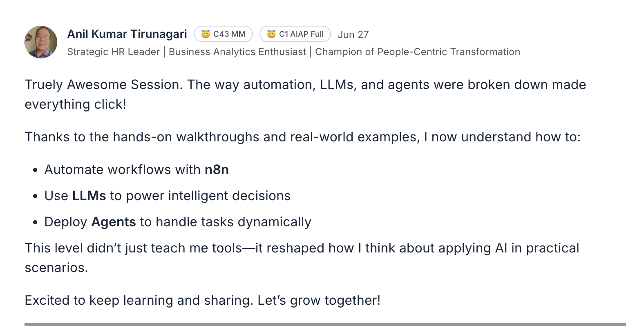Click the author name Anil Kumar Tirunagari

[127, 34]
